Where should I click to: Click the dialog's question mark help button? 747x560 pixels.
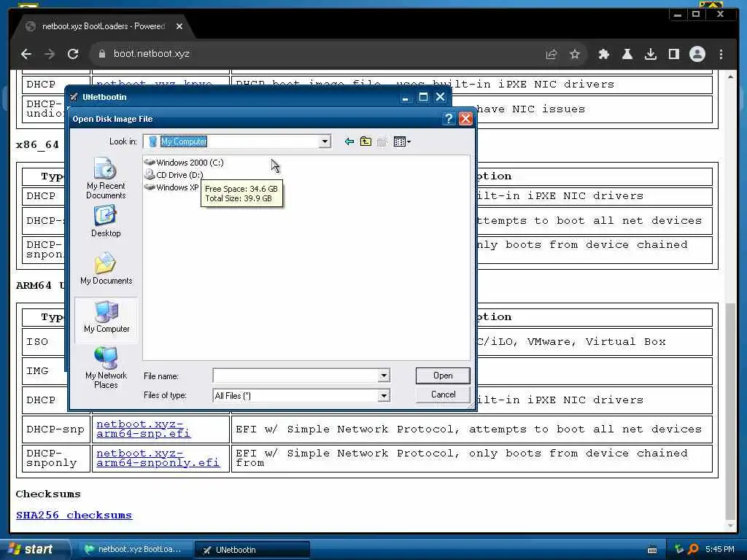click(x=449, y=119)
